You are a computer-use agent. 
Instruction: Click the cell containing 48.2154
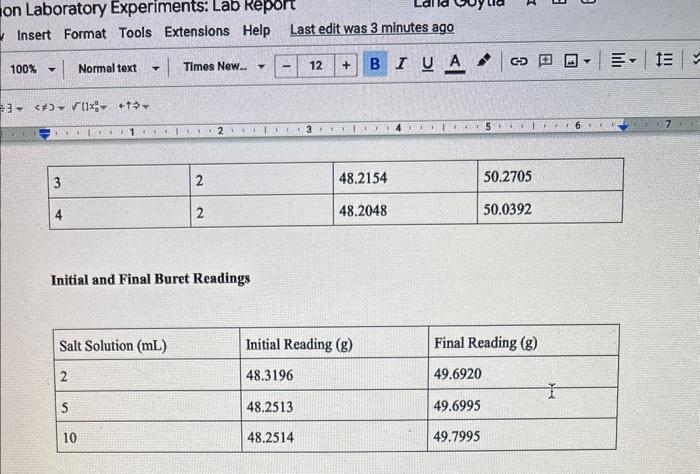(405, 178)
